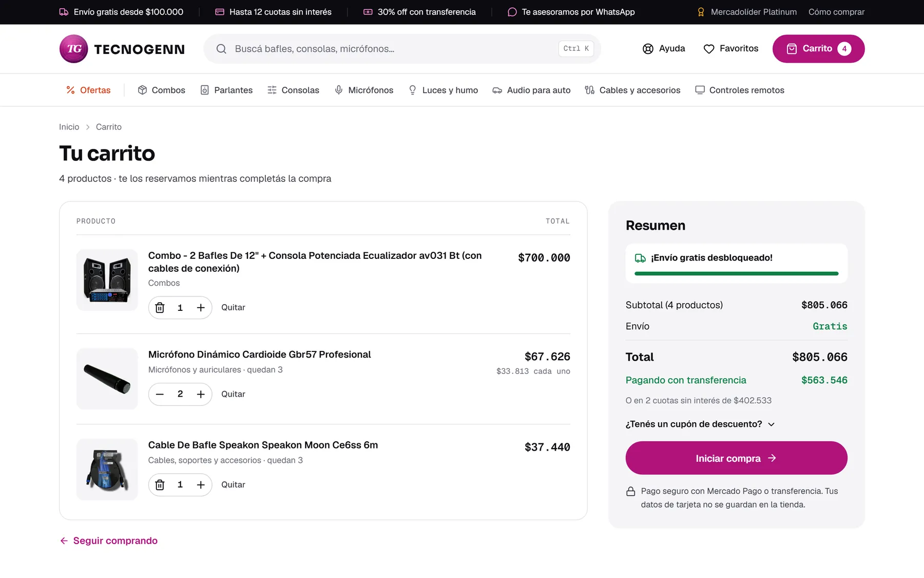Click the Parlantes speaker icon
Image resolution: width=924 pixels, height=578 pixels.
[x=204, y=90]
